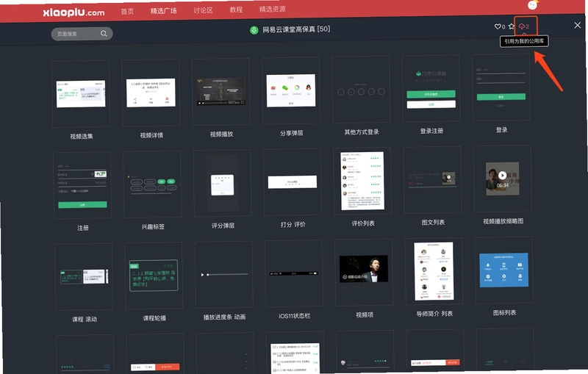Open the 评分弹层 component

click(223, 183)
